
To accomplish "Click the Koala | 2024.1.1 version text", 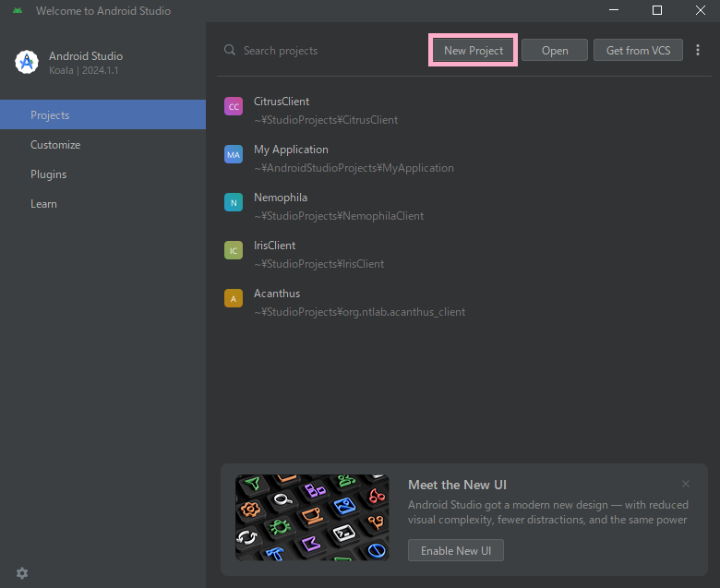I will tap(84, 70).
